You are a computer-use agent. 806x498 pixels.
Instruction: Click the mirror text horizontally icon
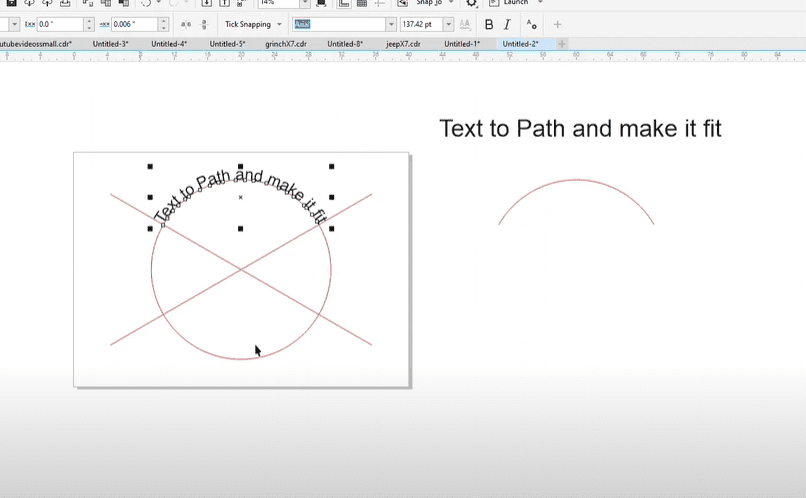click(x=186, y=24)
